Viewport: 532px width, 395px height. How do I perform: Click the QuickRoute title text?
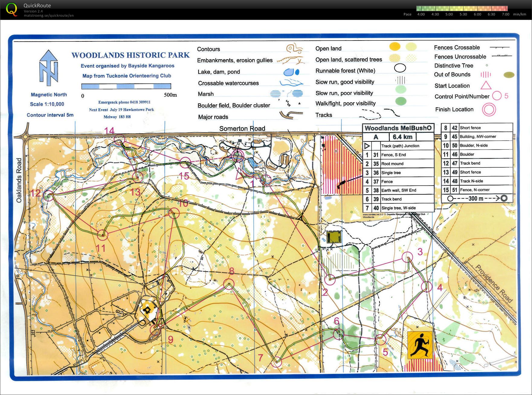37,5
